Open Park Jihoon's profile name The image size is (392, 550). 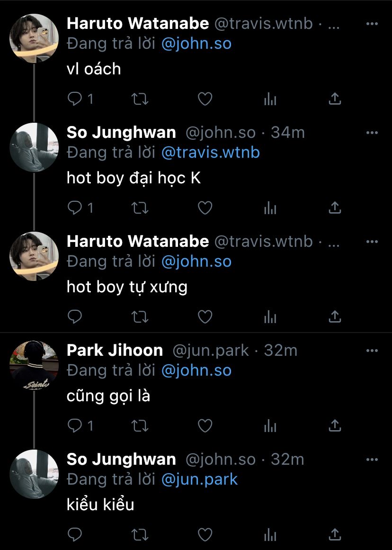[x=115, y=351]
